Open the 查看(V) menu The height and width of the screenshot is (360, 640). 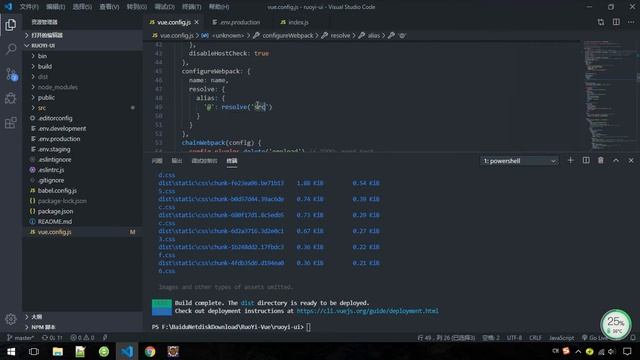click(x=109, y=7)
